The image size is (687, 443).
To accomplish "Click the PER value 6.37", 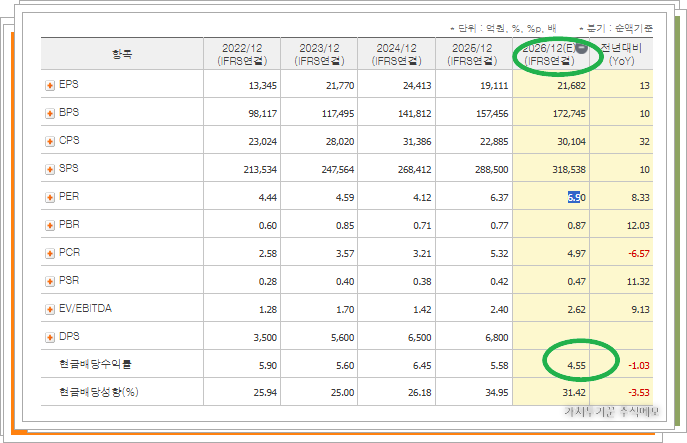I will click(499, 198).
